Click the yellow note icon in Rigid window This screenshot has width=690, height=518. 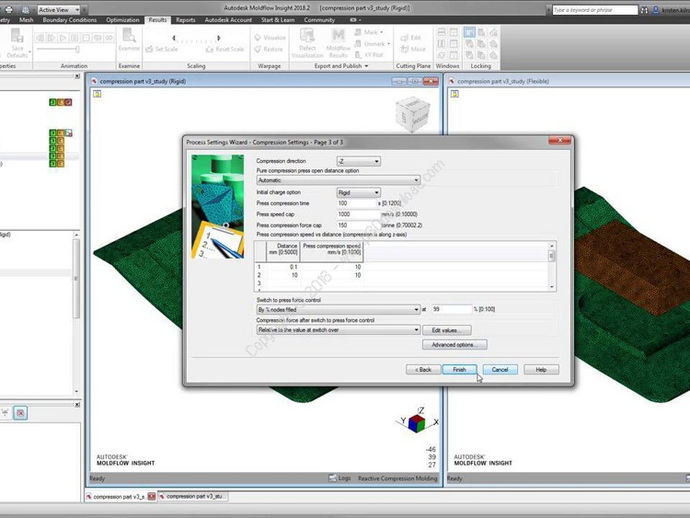(x=97, y=93)
